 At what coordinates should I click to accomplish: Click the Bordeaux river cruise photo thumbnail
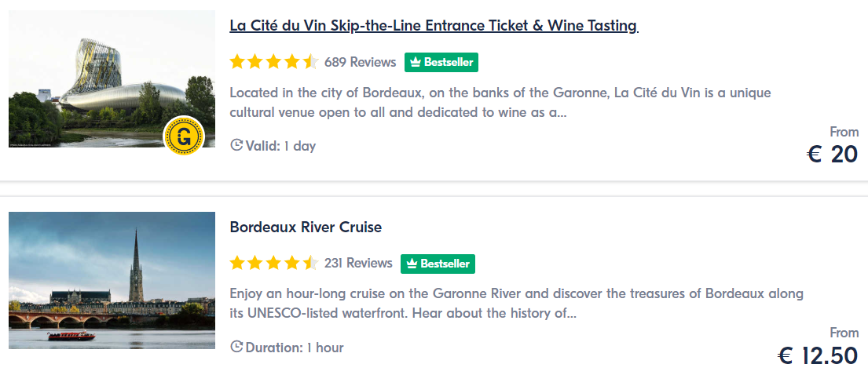click(x=112, y=280)
